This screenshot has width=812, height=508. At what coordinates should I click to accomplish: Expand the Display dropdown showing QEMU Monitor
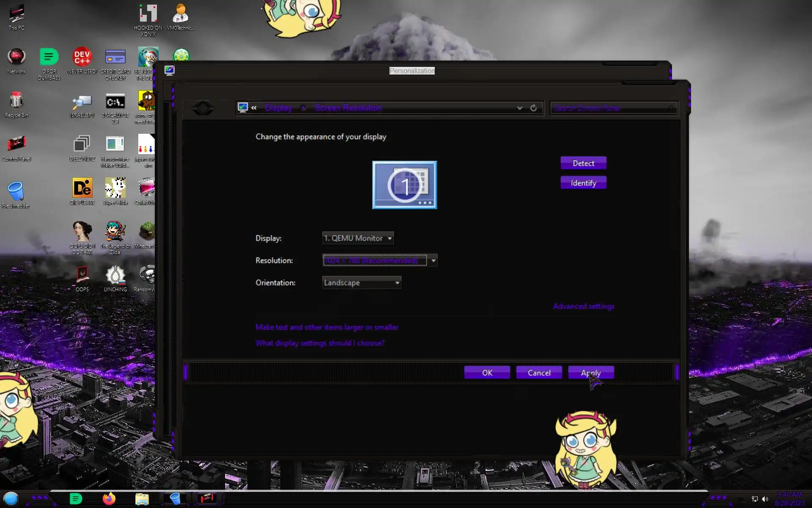[x=358, y=238]
